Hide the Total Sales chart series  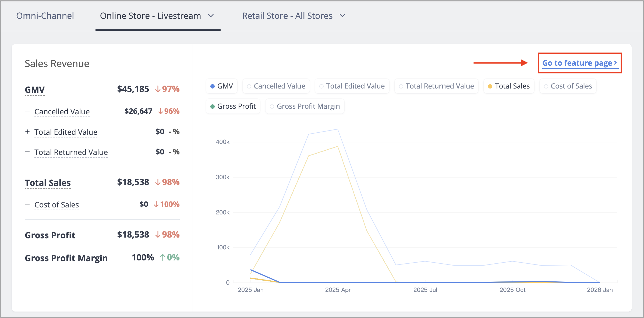(509, 86)
